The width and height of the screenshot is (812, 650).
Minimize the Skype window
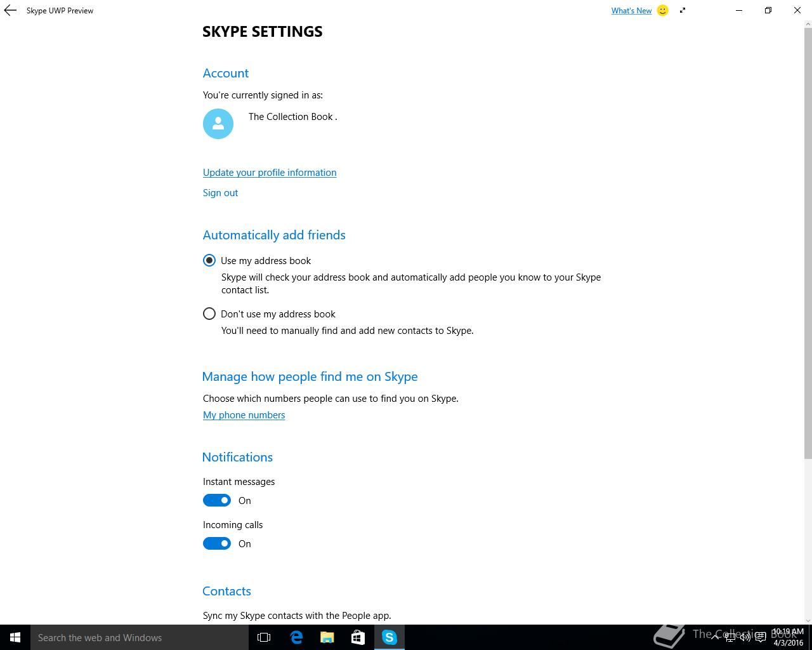click(739, 10)
